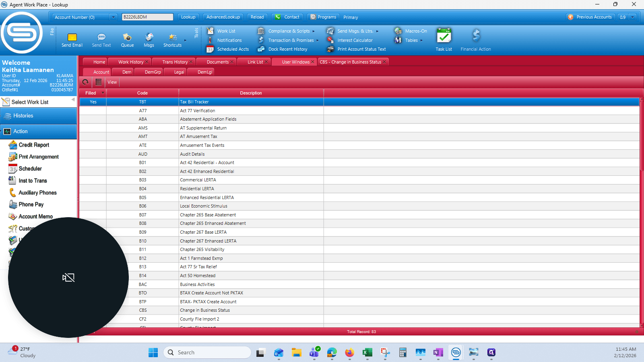Click the Send Email icon
Screen dimensions: 644x362
[x=72, y=37]
